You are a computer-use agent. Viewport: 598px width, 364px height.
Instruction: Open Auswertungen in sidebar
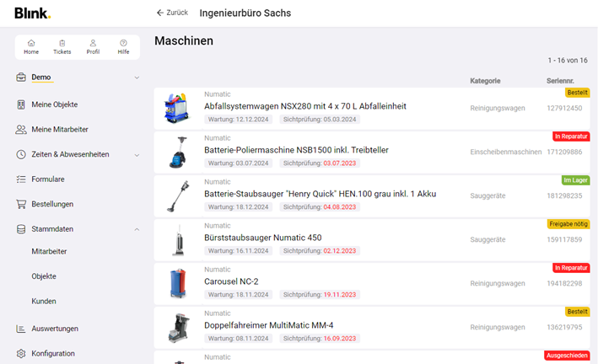coord(55,329)
